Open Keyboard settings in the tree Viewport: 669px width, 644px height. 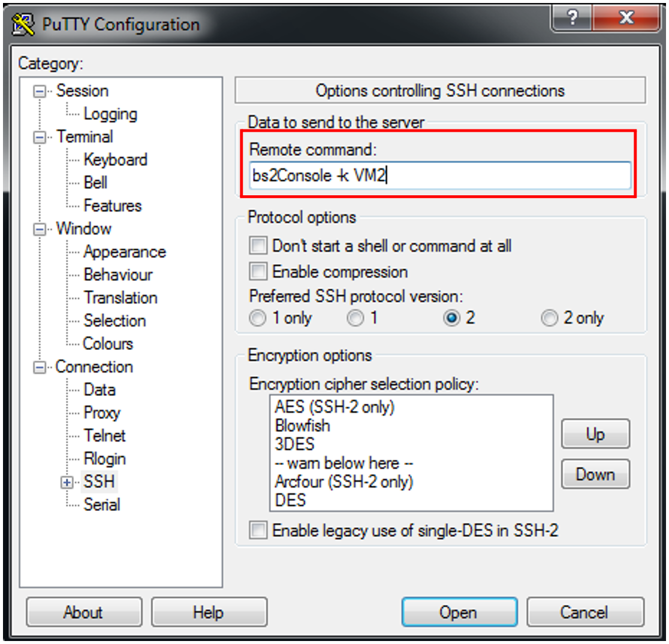tap(116, 160)
